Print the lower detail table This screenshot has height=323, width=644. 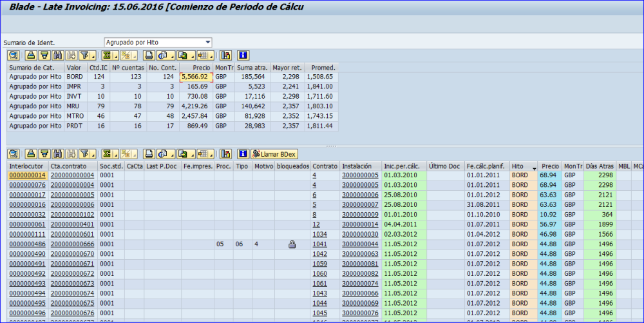(149, 154)
